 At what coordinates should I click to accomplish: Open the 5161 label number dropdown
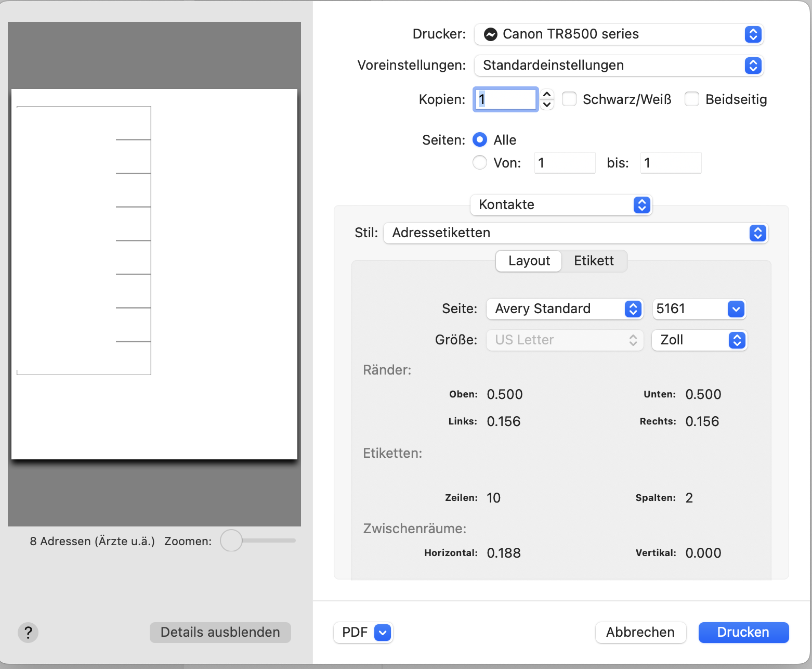(699, 309)
